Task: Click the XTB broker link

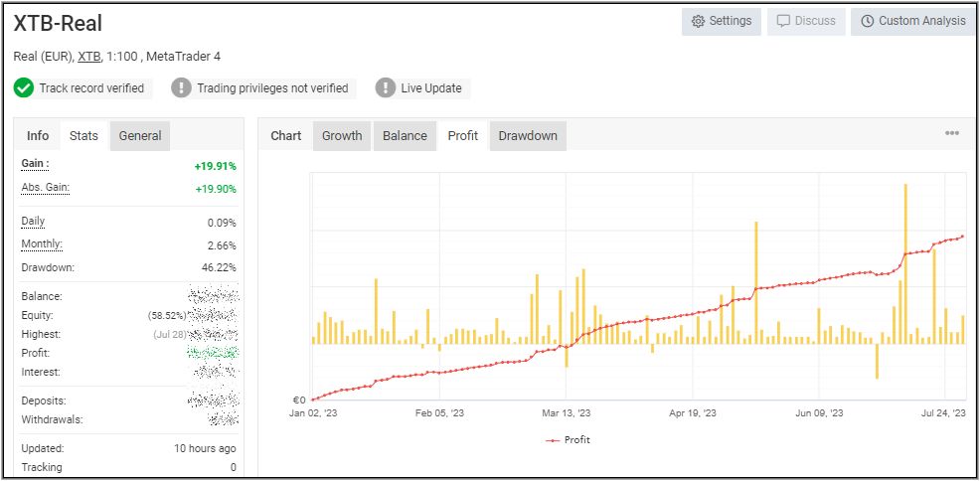Action: pos(89,57)
